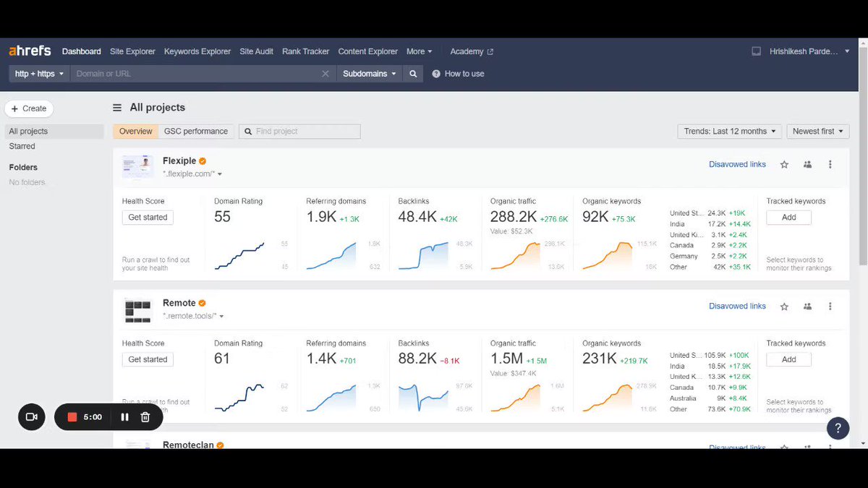868x488 pixels.
Task: Open the http + https protocol dropdown
Action: [40, 74]
